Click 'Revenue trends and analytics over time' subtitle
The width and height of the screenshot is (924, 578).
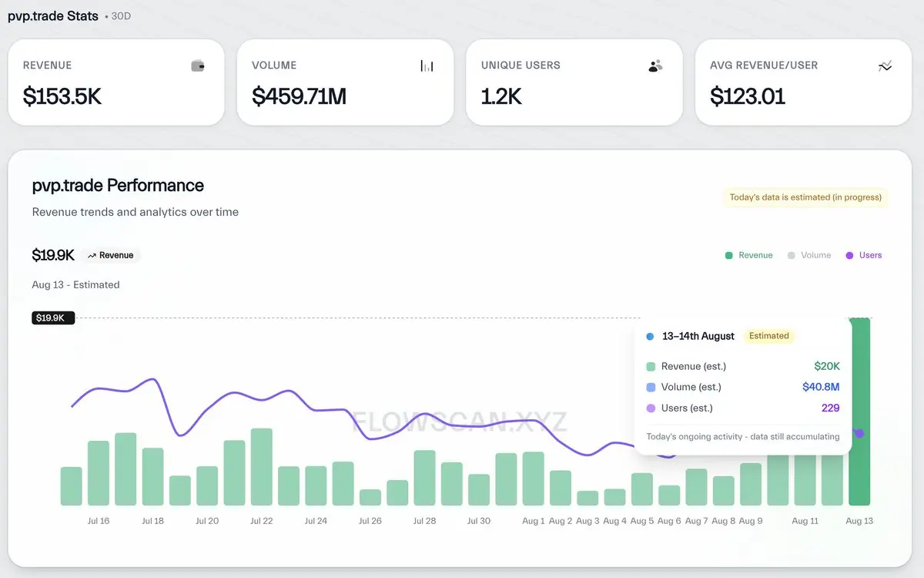pos(136,212)
